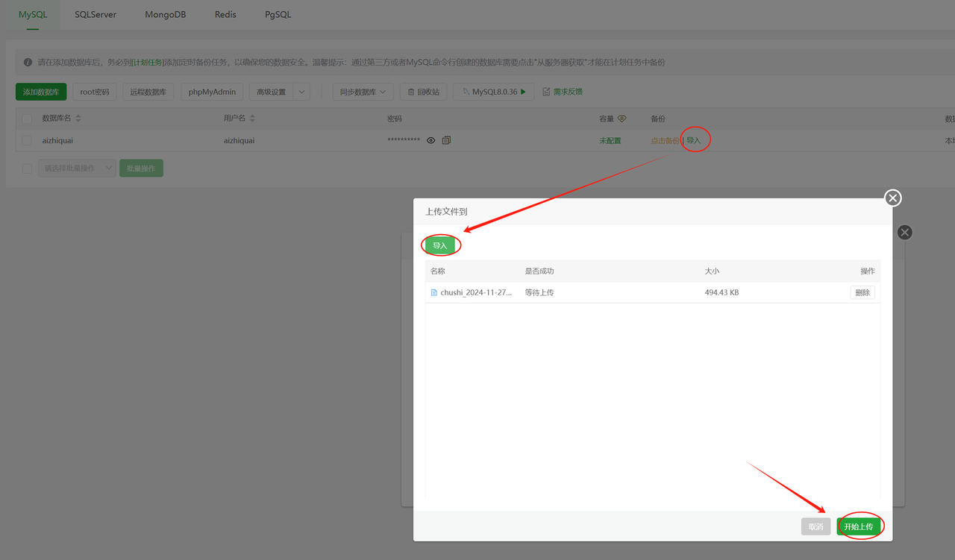
Task: Click the aizhiquai database name cell
Action: (x=57, y=140)
